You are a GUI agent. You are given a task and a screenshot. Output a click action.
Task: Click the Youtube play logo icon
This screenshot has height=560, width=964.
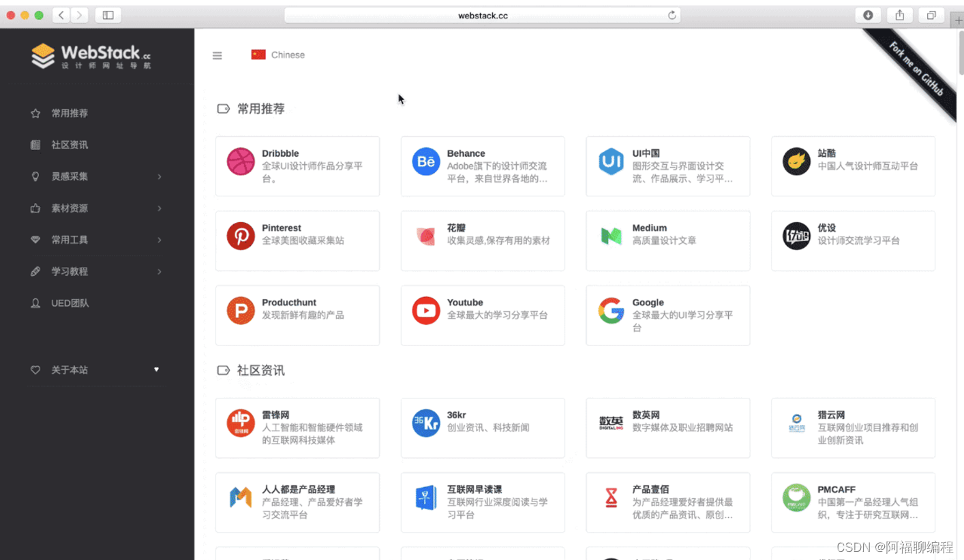pos(425,311)
